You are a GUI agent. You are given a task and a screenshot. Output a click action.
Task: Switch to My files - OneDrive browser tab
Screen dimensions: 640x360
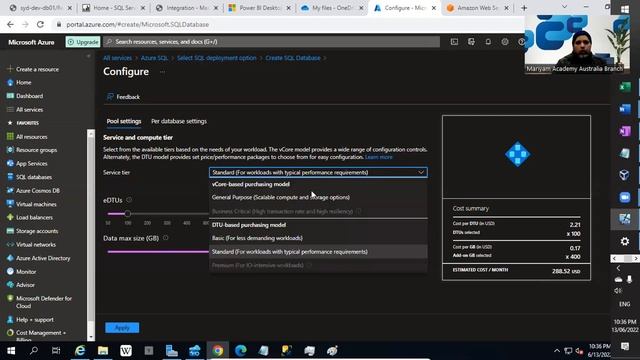click(x=332, y=8)
